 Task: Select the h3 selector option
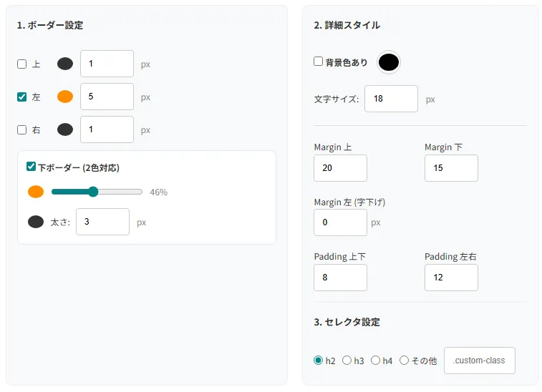(x=347, y=361)
